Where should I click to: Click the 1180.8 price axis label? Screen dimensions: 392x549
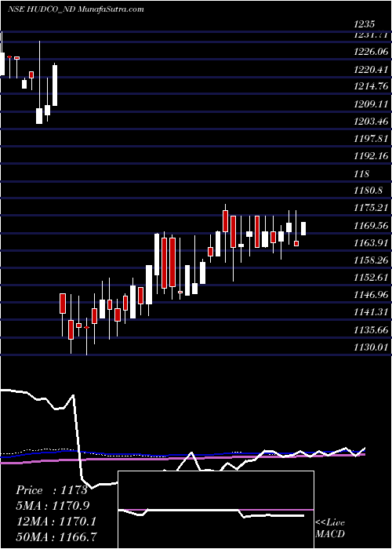tap(368, 191)
